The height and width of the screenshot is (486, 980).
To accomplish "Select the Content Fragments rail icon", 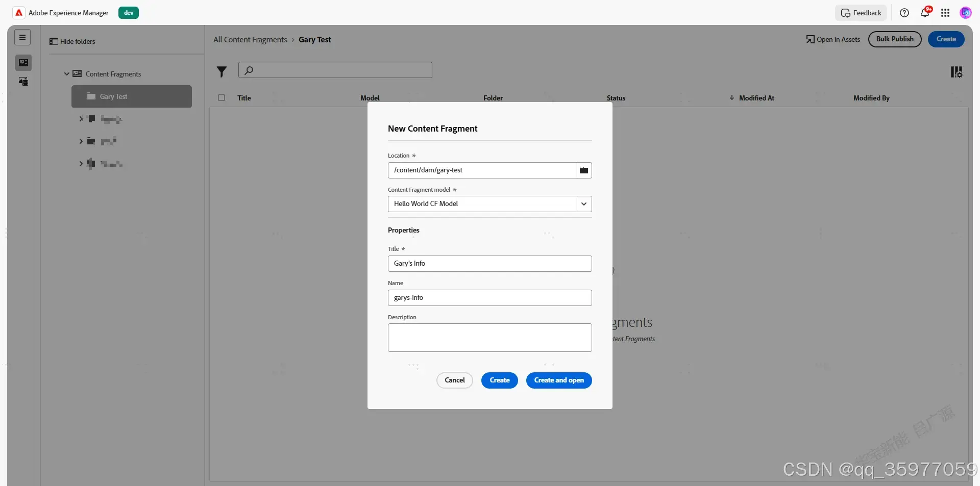I will (x=23, y=63).
